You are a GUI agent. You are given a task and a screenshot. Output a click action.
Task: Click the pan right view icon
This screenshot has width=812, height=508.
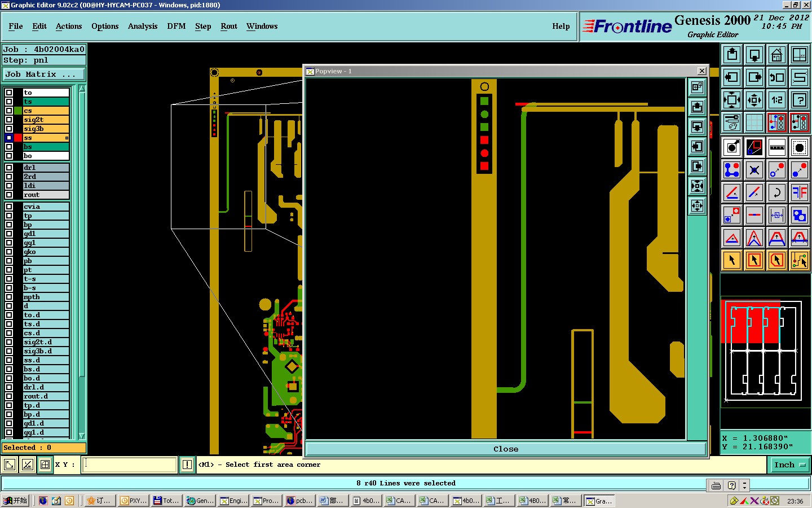tap(754, 77)
